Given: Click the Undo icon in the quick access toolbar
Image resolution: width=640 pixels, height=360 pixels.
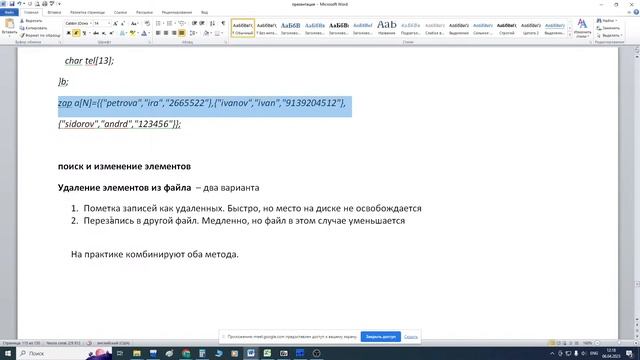Looking at the screenshot, I should click(19, 4).
